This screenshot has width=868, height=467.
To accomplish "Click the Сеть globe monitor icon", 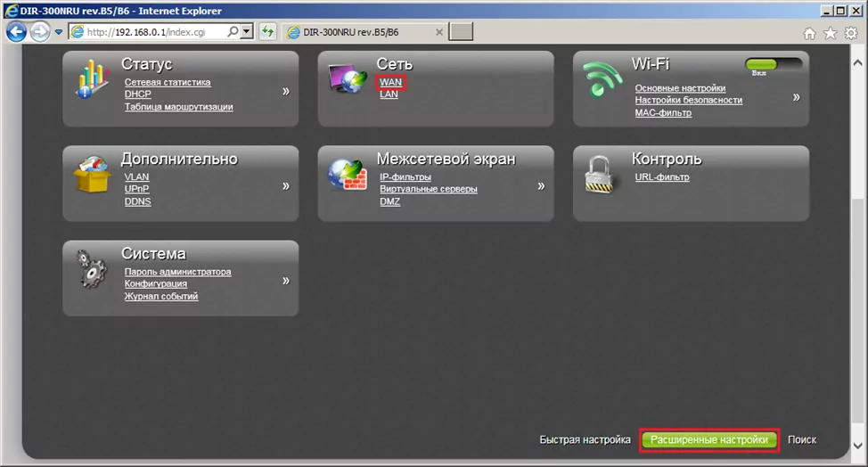I will 348,78.
